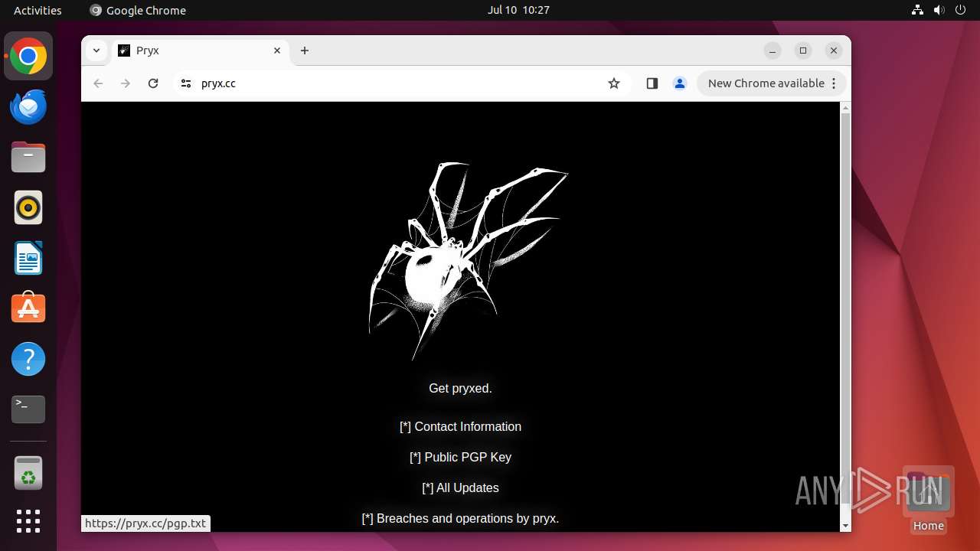Open network status icon in system tray
The height and width of the screenshot is (551, 980).
point(918,10)
